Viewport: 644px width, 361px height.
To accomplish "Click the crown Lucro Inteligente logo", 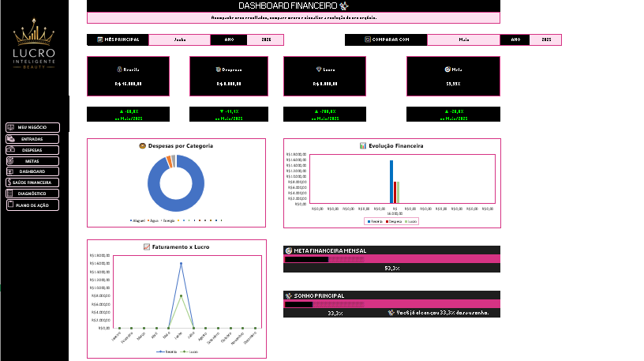I will (x=34, y=43).
